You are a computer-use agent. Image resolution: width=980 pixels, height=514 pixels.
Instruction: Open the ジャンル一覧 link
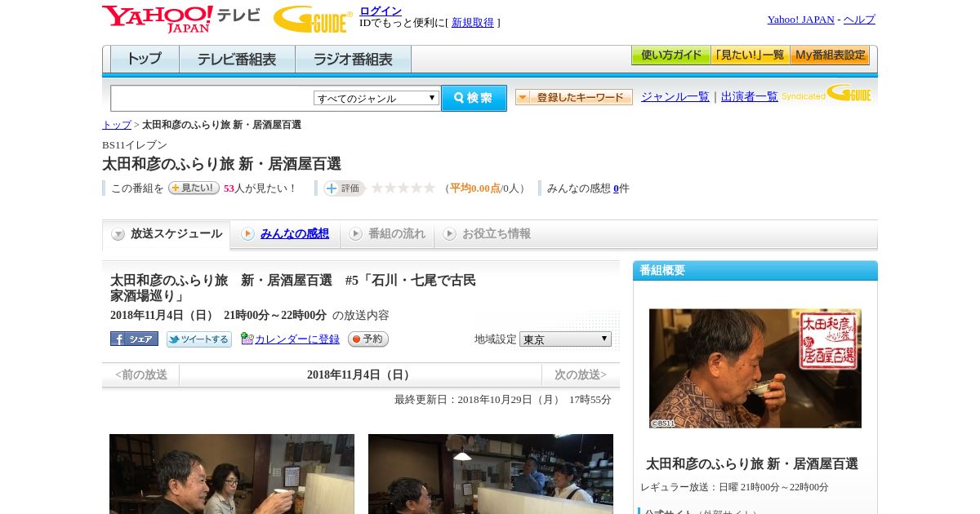point(675,96)
